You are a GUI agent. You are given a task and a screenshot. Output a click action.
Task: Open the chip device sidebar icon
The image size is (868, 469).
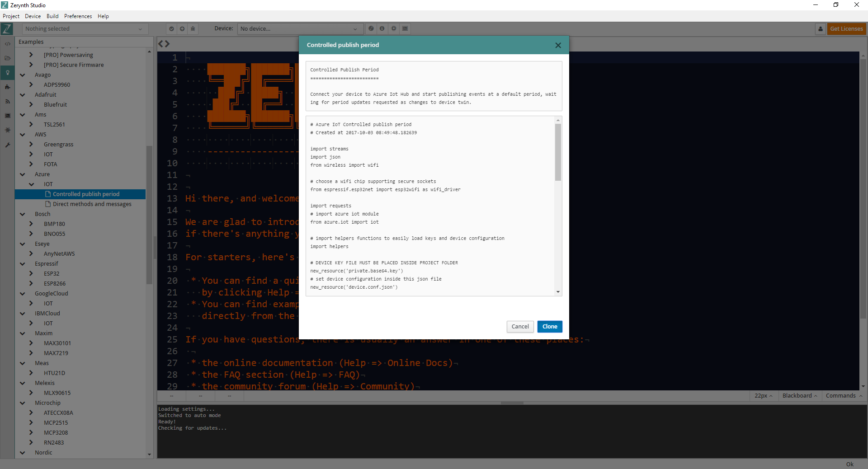tap(7, 130)
